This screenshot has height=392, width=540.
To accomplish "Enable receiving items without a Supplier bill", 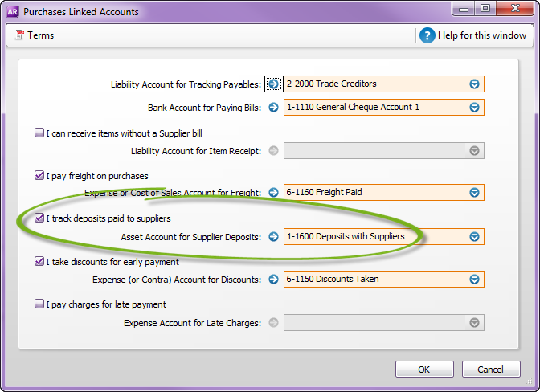I will coord(39,133).
